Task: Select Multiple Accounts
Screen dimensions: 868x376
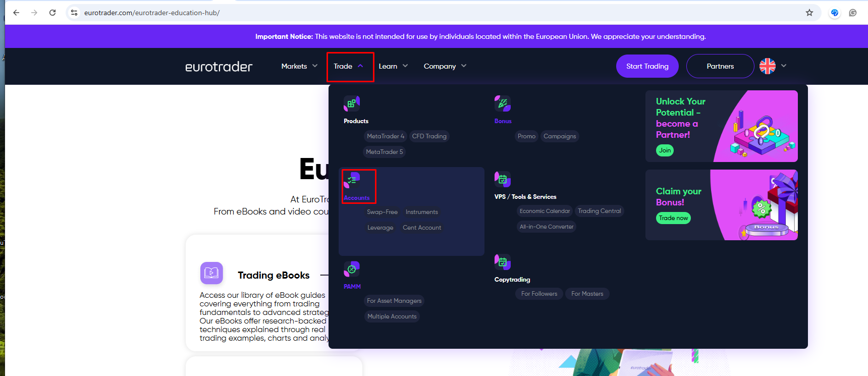Action: click(392, 316)
